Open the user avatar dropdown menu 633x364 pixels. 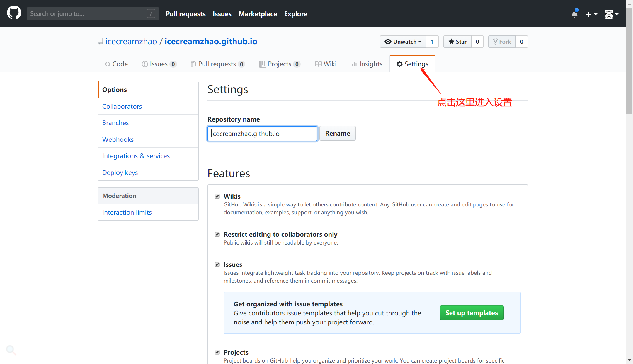[x=611, y=13]
